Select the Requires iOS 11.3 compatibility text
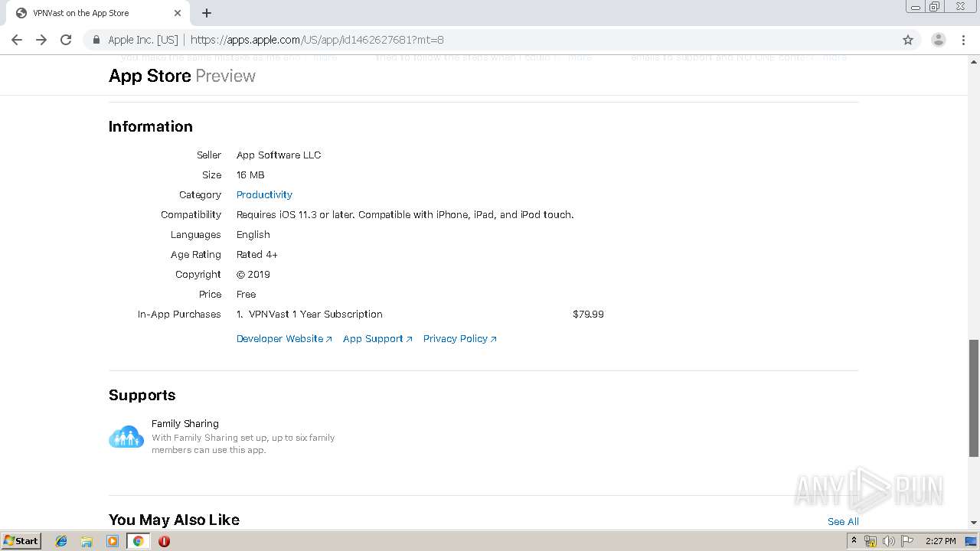This screenshot has height=551, width=980. point(405,214)
